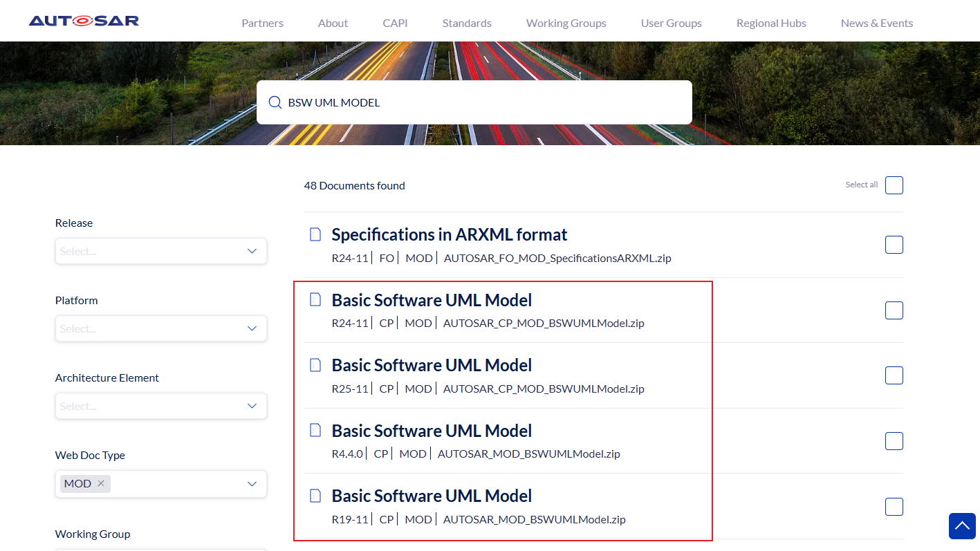Check the Specifications in ARXML format box
The image size is (980, 551).
pos(894,245)
